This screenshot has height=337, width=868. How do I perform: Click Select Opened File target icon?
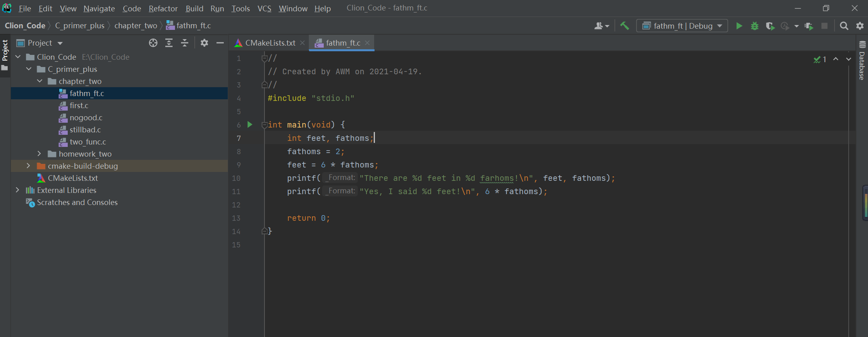(153, 43)
